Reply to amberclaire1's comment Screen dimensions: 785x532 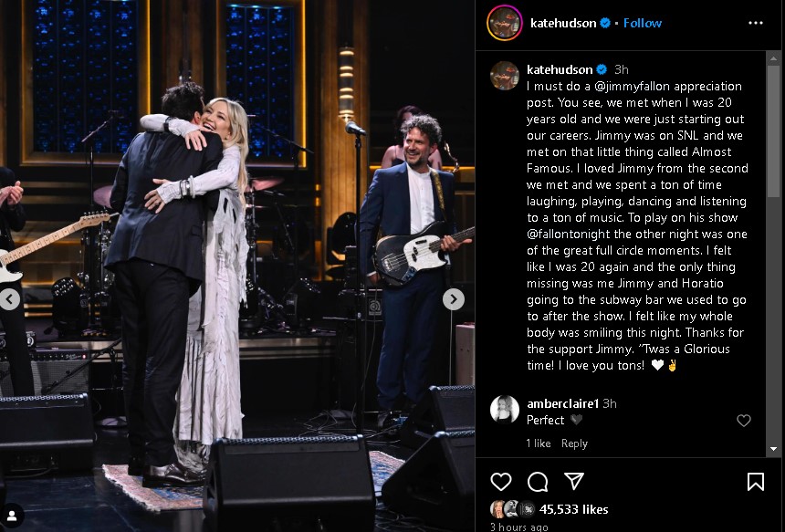click(574, 443)
